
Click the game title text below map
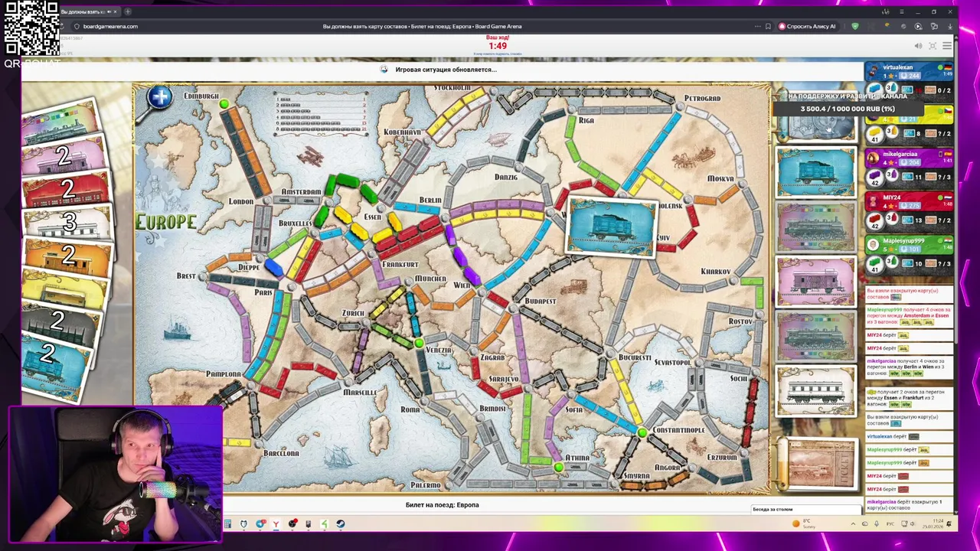[442, 505]
